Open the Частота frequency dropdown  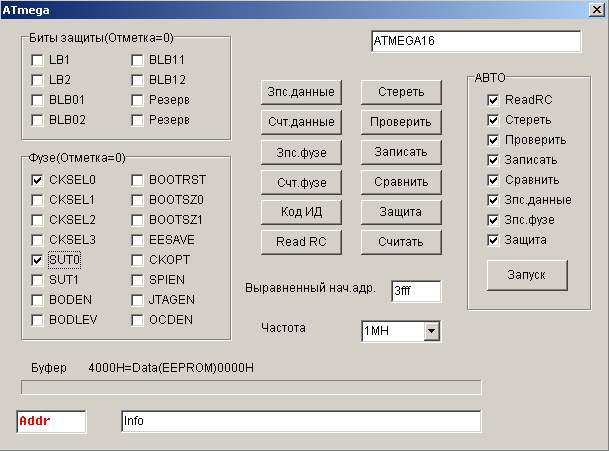(431, 330)
